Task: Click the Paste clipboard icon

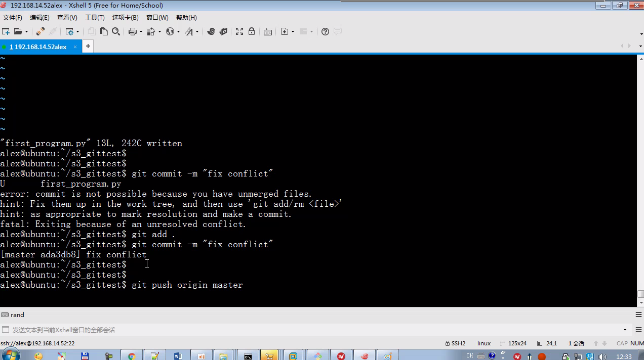Action: click(104, 31)
